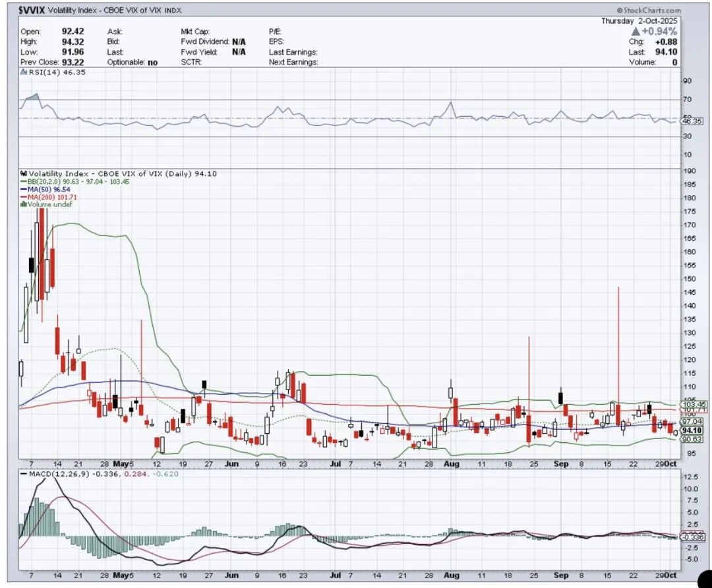Click the Prev Close value 93.22
The height and width of the screenshot is (588, 712).
click(73, 62)
